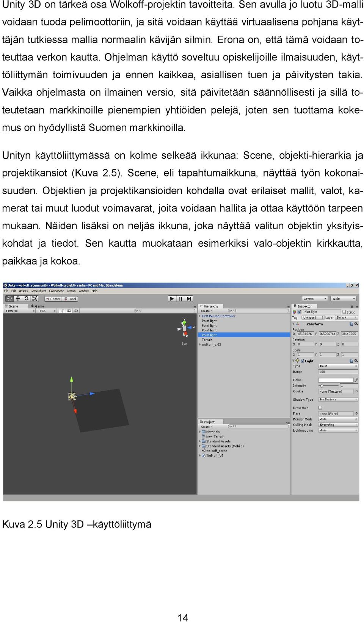
Task: Open Light component gear settings
Action: click(356, 361)
